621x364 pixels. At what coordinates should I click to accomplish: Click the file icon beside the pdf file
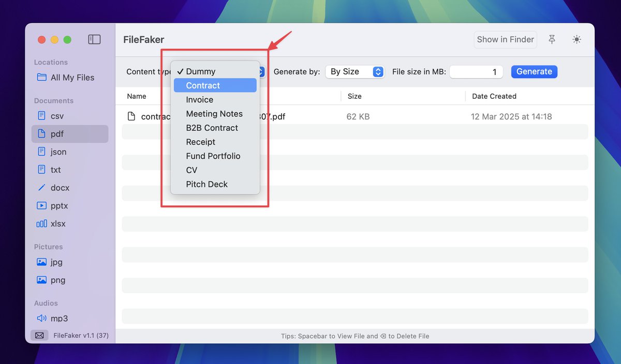pos(131,116)
